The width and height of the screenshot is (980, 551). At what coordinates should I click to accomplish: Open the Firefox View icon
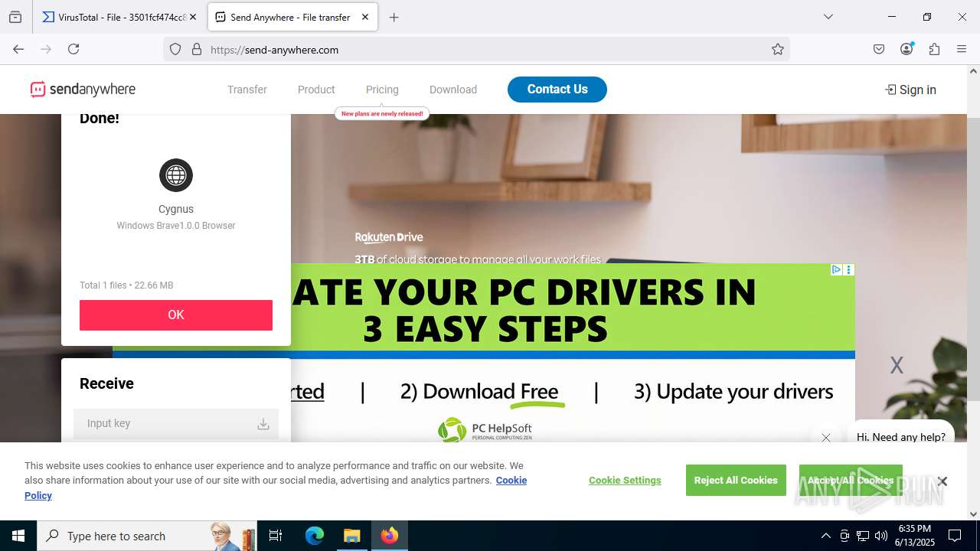[x=15, y=17]
